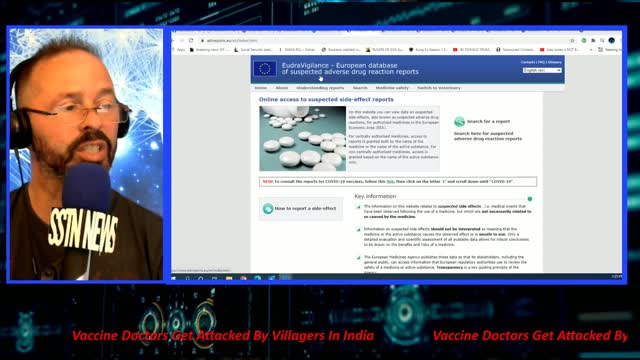640x360 pixels.
Task: Click How to report a side-effect button
Action: click(x=301, y=209)
